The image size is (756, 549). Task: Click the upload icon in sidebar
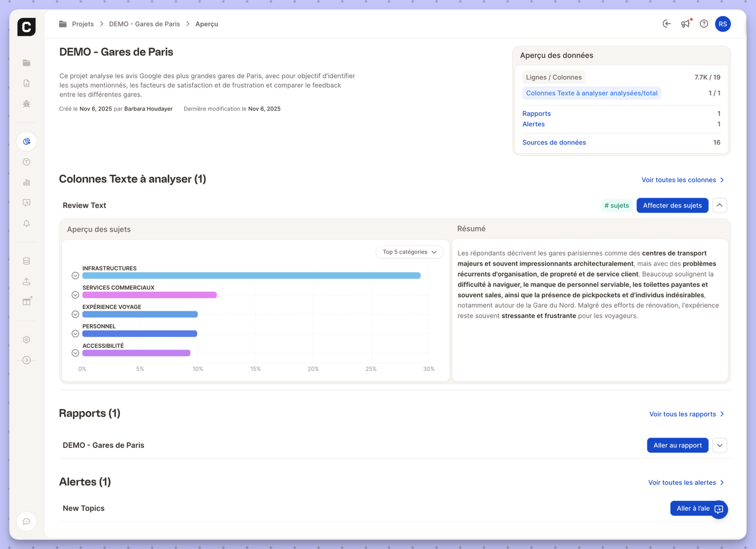tap(26, 282)
